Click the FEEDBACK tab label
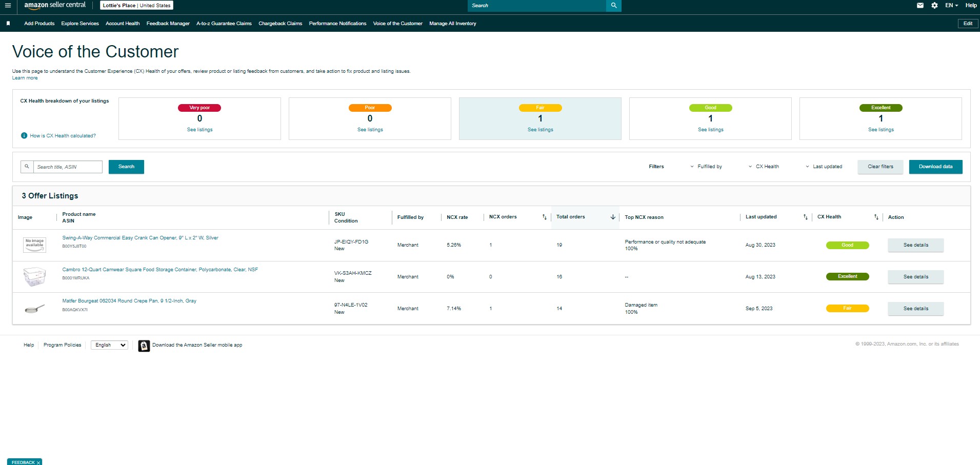The width and height of the screenshot is (980, 465). click(23, 462)
